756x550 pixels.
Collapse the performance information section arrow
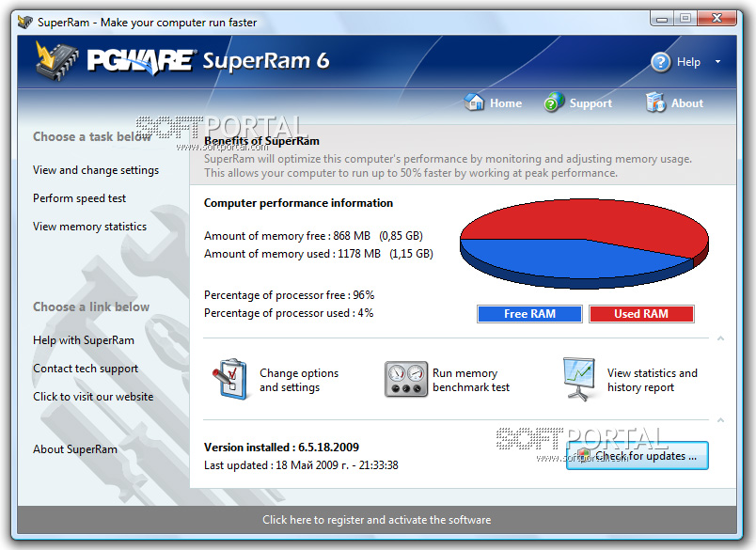tap(720, 338)
